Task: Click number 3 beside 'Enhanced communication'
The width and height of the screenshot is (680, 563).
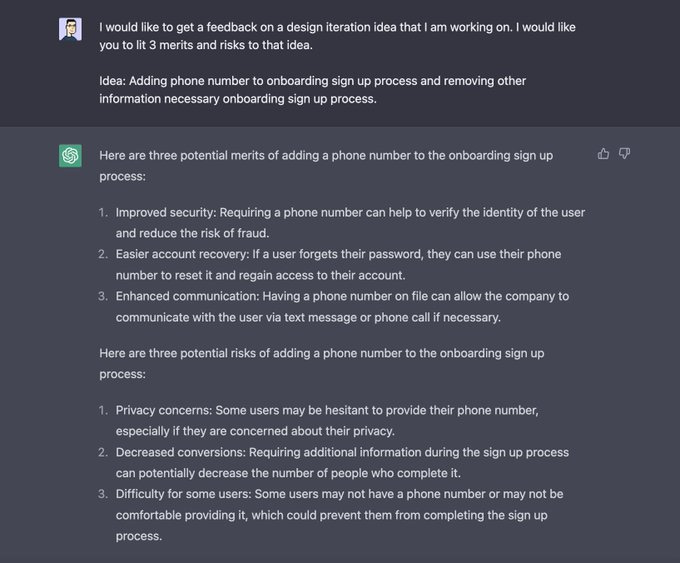Action: pyautogui.click(x=103, y=296)
